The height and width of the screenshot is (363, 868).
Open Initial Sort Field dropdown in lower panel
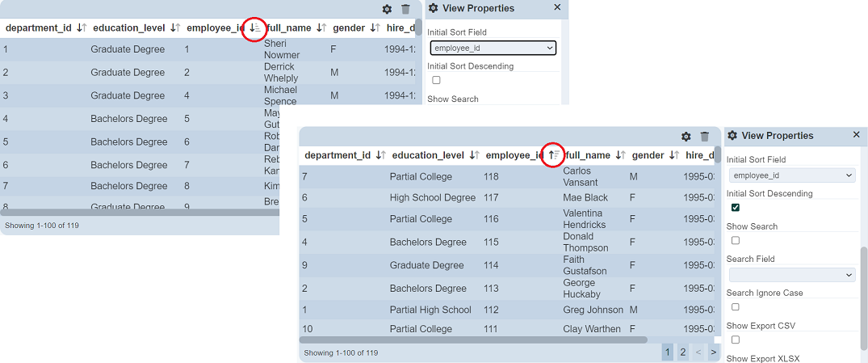791,175
